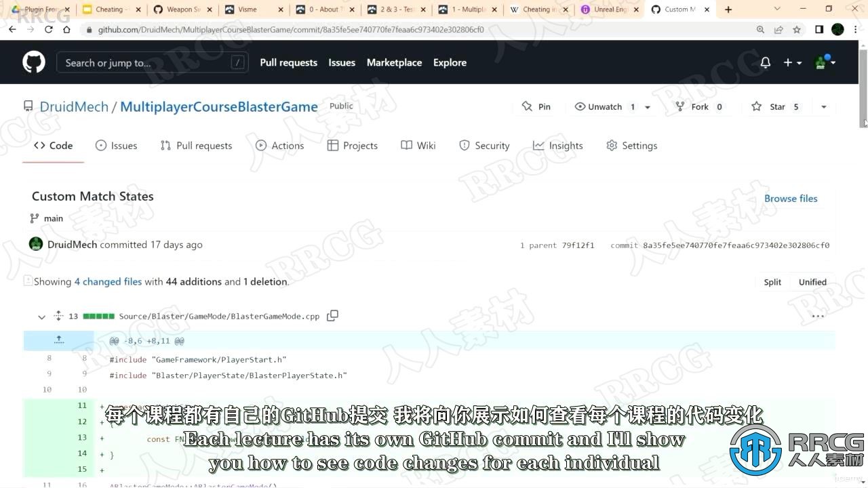Collapse the BlasterGameMode.cpp file diff
The width and height of the screenshot is (868, 488).
tap(41, 317)
